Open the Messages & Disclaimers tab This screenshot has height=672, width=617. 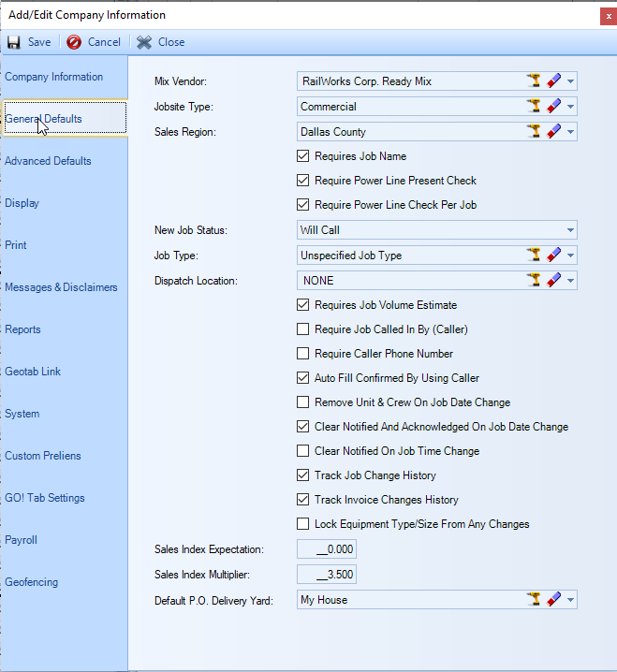coord(61,287)
